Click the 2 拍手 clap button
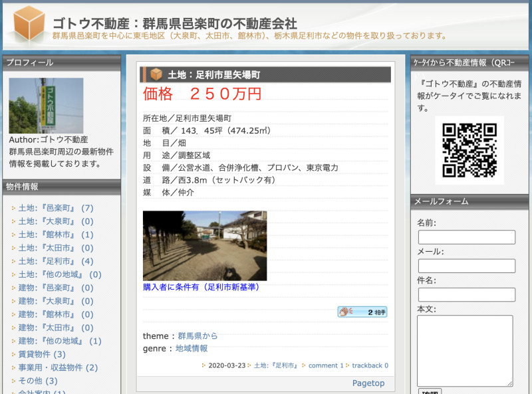This screenshot has height=394, width=532. (362, 312)
